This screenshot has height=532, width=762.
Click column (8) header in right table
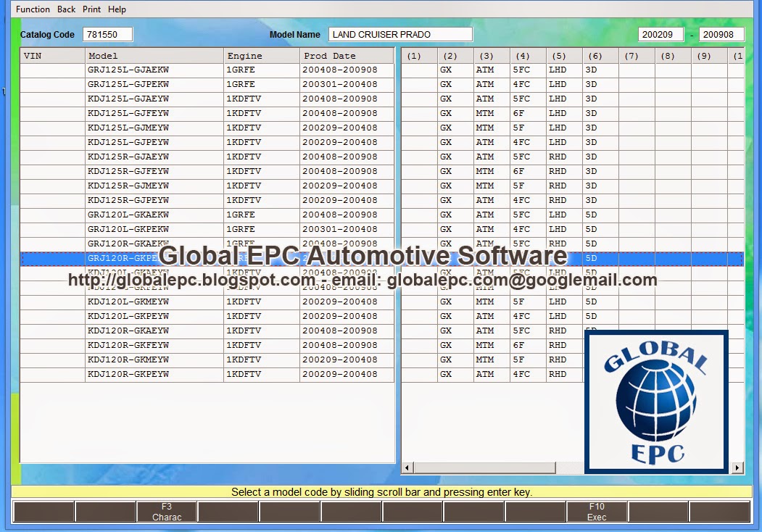673,55
